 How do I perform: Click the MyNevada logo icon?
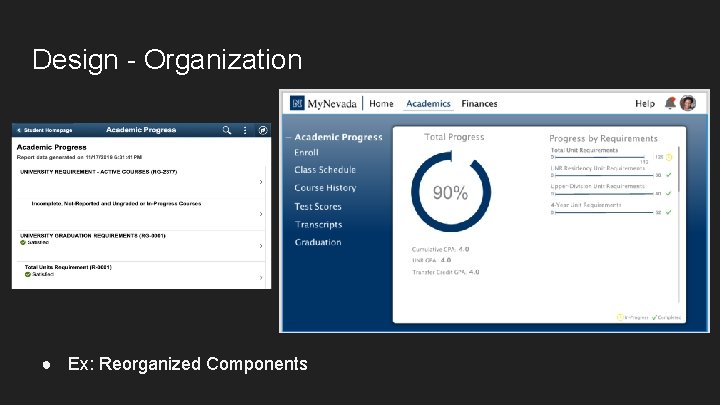[x=297, y=103]
